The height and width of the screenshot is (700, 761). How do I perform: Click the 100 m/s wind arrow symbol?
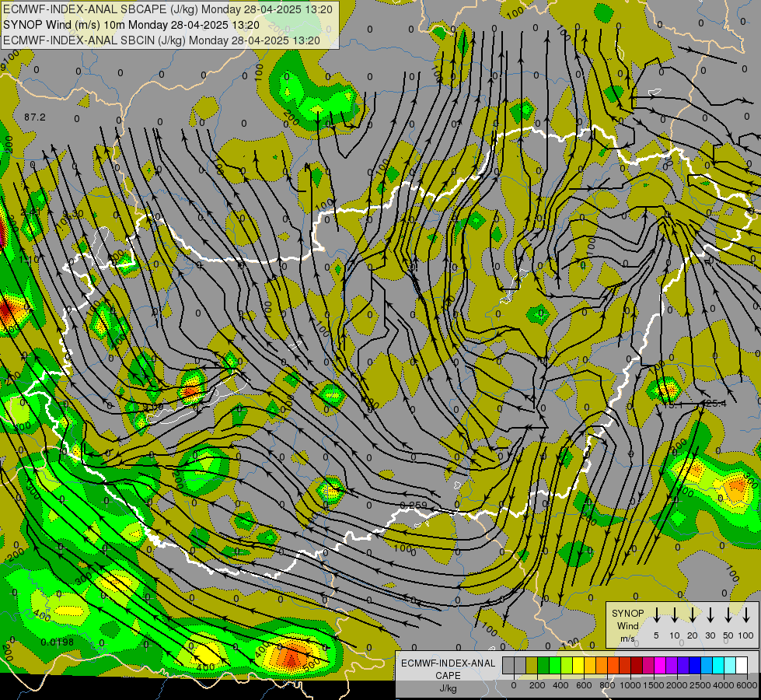click(x=746, y=615)
